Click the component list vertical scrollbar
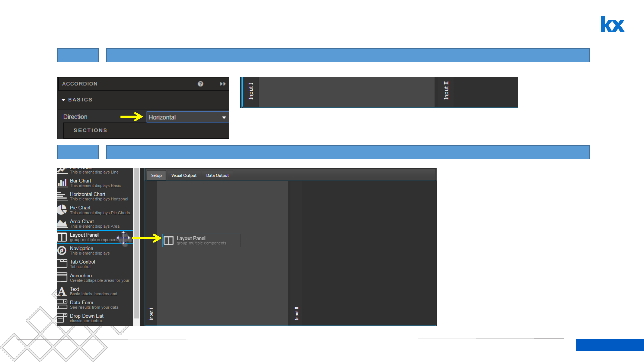 (x=137, y=245)
